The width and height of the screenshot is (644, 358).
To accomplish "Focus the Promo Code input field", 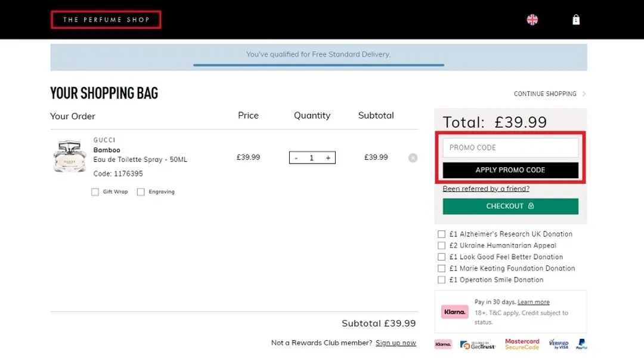I will click(510, 147).
